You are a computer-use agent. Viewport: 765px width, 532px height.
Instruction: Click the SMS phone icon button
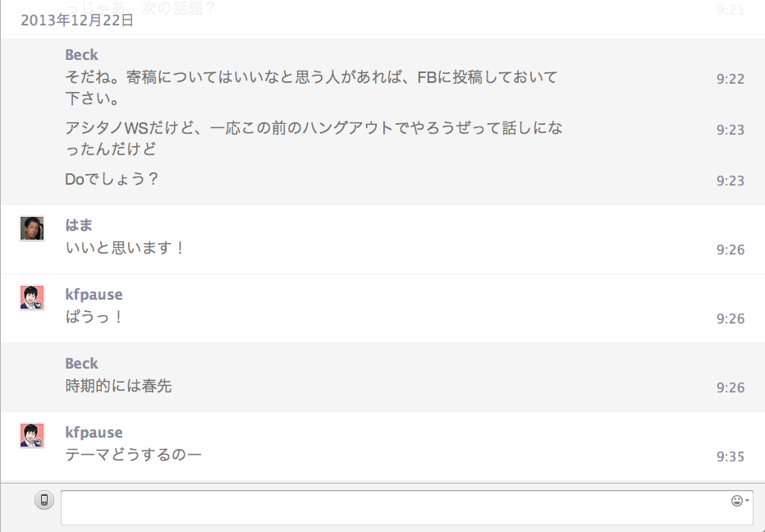click(44, 500)
